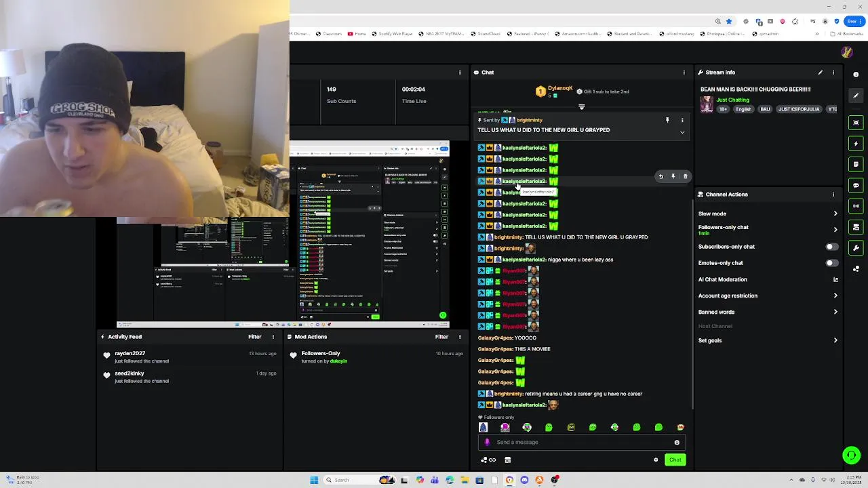Click the Gift 1 sub to take 2nd text
The width and height of the screenshot is (868, 488).
[606, 91]
